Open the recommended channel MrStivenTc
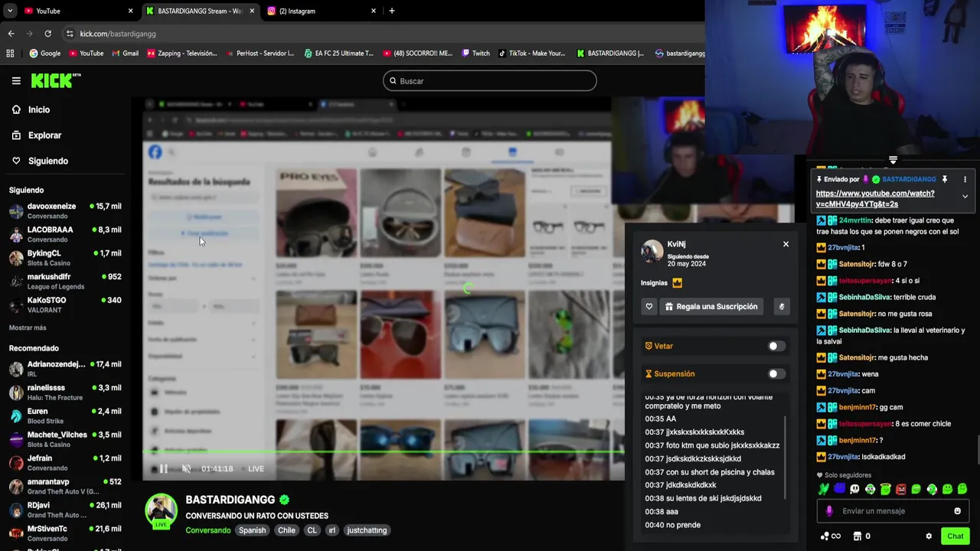 pyautogui.click(x=65, y=533)
